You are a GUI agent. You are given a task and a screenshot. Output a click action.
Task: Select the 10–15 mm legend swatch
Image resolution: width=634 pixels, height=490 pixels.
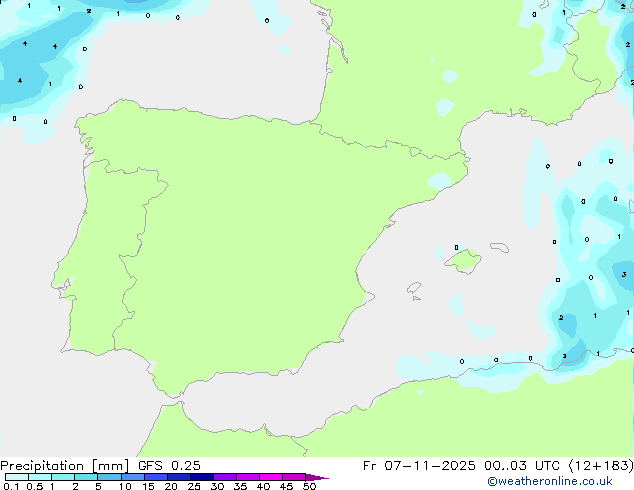coord(133,477)
